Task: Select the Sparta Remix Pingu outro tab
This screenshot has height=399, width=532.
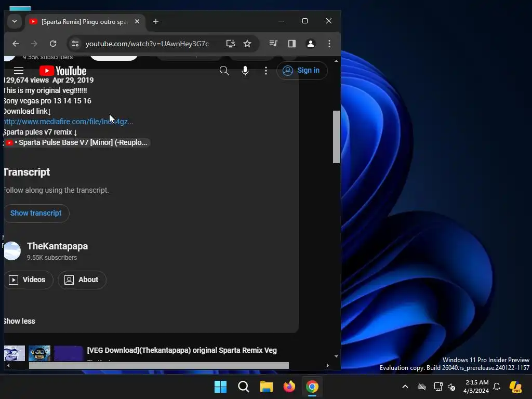Action: point(84,21)
